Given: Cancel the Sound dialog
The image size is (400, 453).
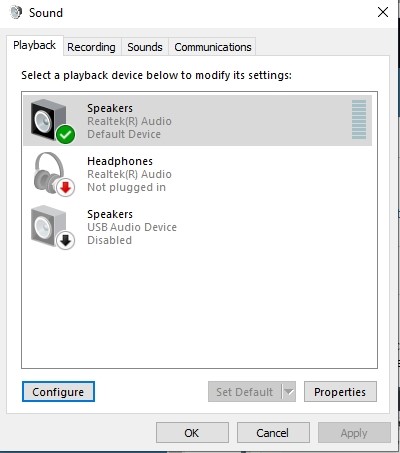Looking at the screenshot, I should point(273,433).
